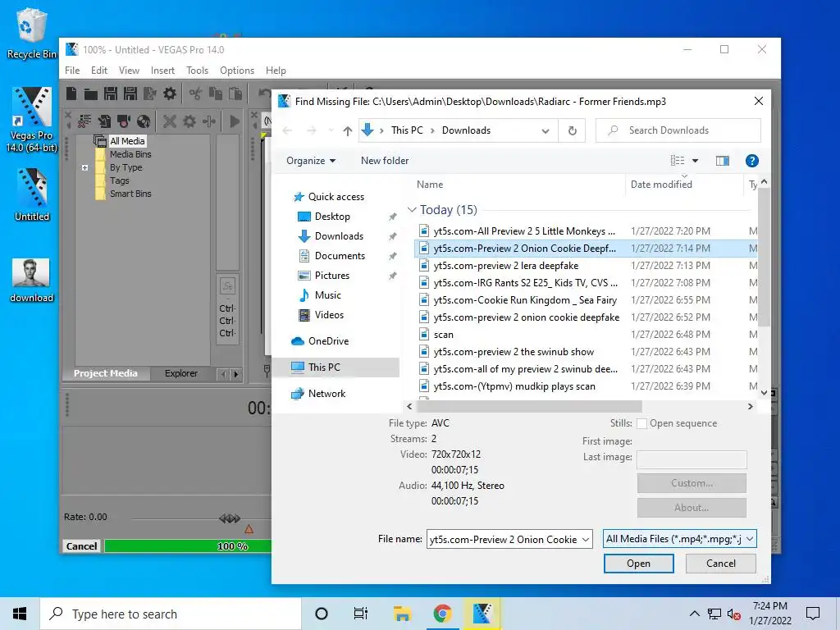Click Cancel beside the VEGAS progress bar
This screenshot has height=630, width=840.
click(x=81, y=546)
